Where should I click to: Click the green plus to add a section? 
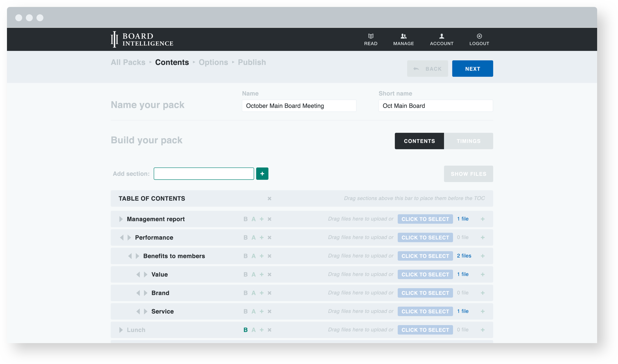coord(262,173)
